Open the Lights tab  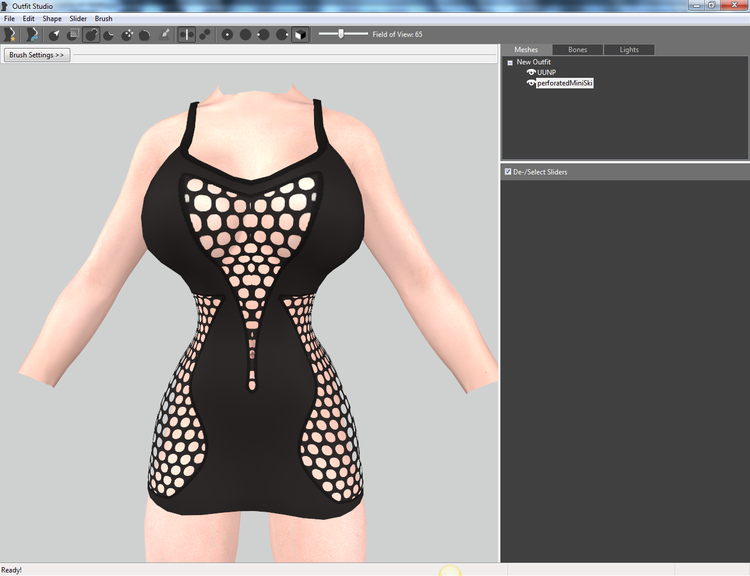[629, 50]
